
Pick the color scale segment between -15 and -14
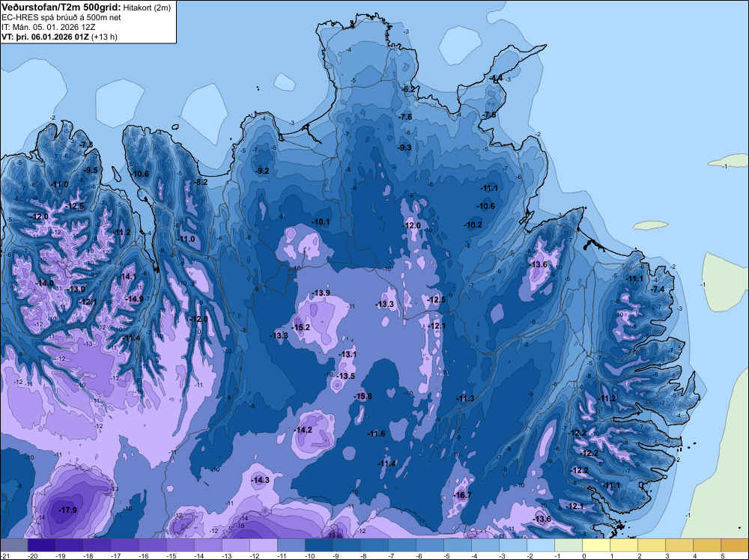[181, 545]
